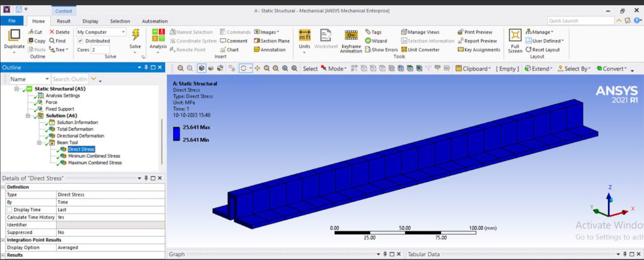644x260 pixels.
Task: Insert an Annotation
Action: click(x=269, y=50)
